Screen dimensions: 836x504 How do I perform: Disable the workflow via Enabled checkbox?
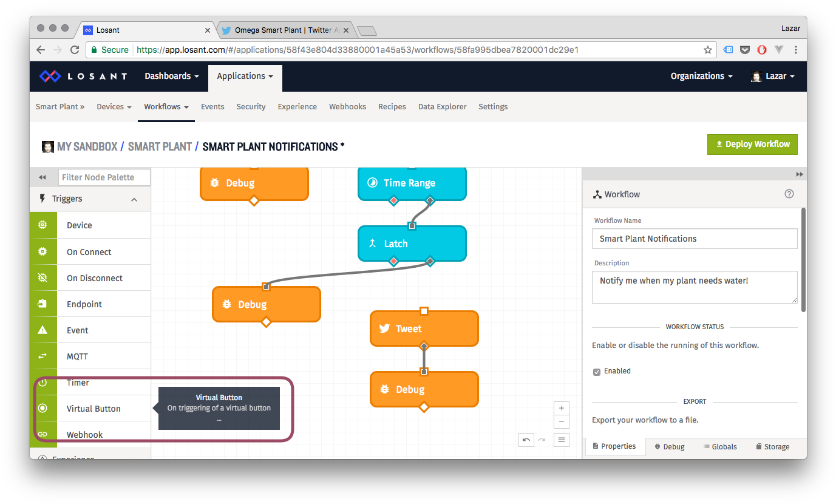click(x=597, y=372)
